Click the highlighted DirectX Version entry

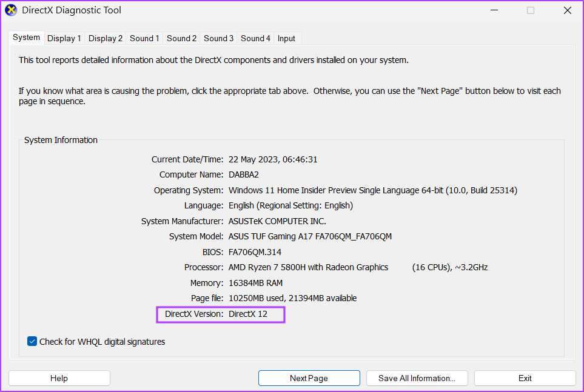click(x=220, y=314)
